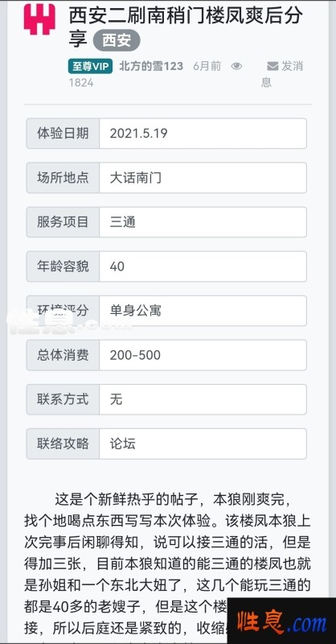Open the profile of user 北方的雪123

coord(151,66)
